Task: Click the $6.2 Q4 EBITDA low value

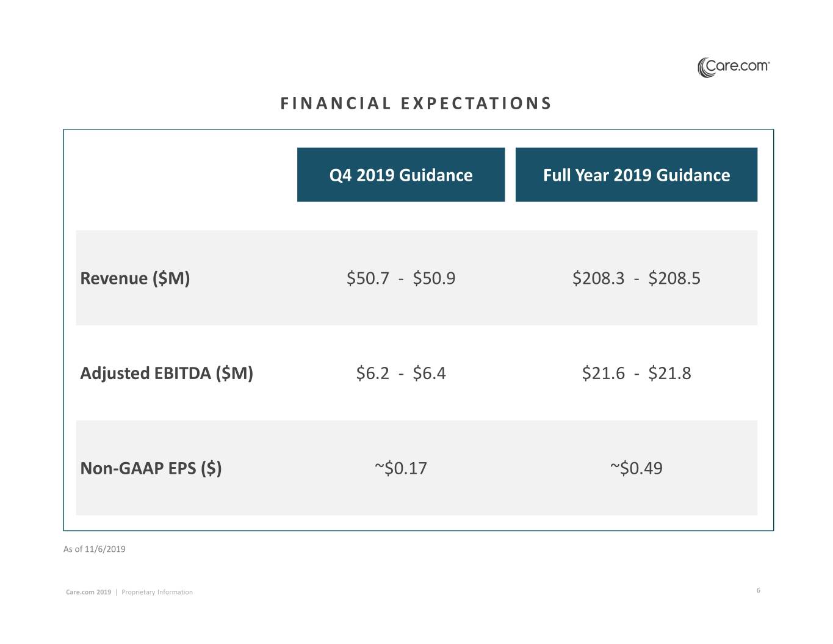Action: tap(372, 373)
